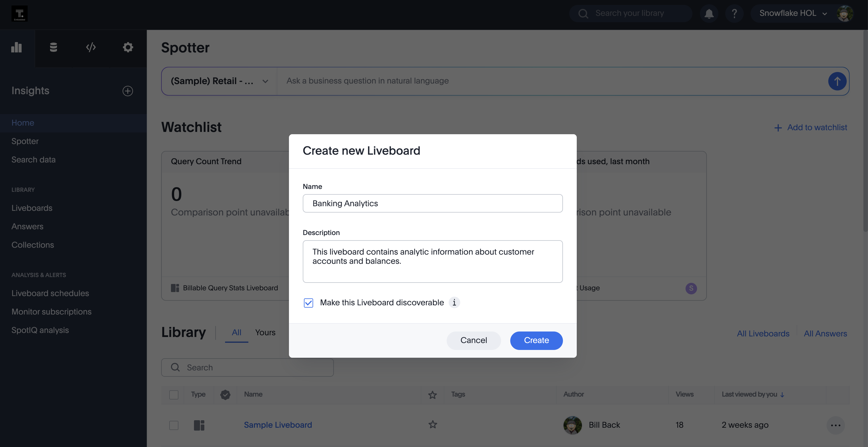The height and width of the screenshot is (447, 868).
Task: Open Collections in the sidebar
Action: [33, 245]
